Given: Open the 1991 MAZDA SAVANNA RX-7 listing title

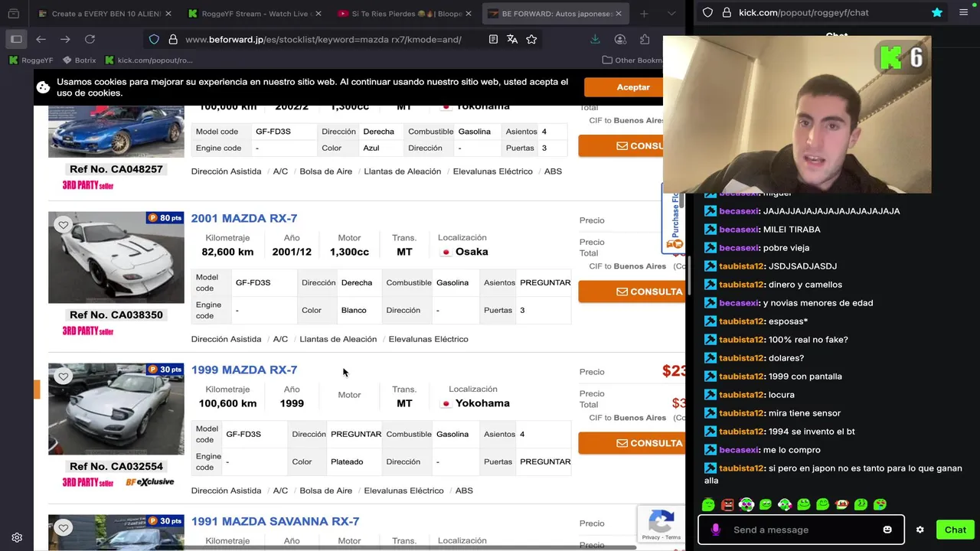Looking at the screenshot, I should point(275,521).
